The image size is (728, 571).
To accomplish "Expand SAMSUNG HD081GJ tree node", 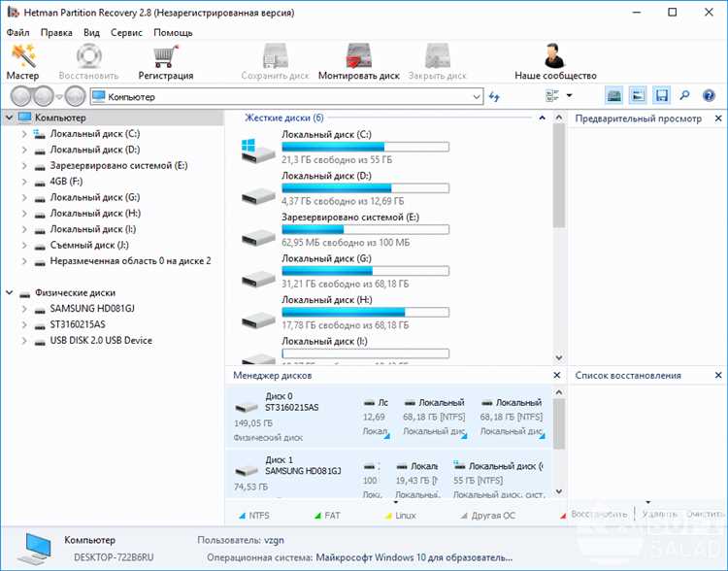I will [23, 309].
